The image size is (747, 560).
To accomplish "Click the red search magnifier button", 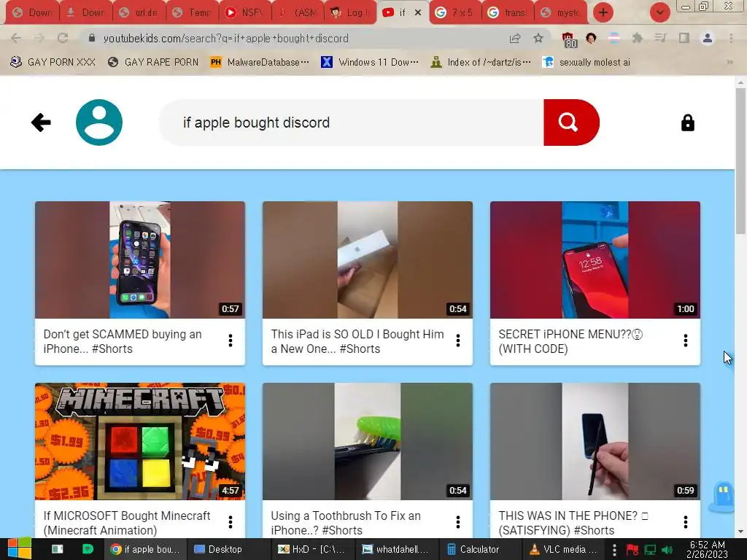I will tap(571, 122).
